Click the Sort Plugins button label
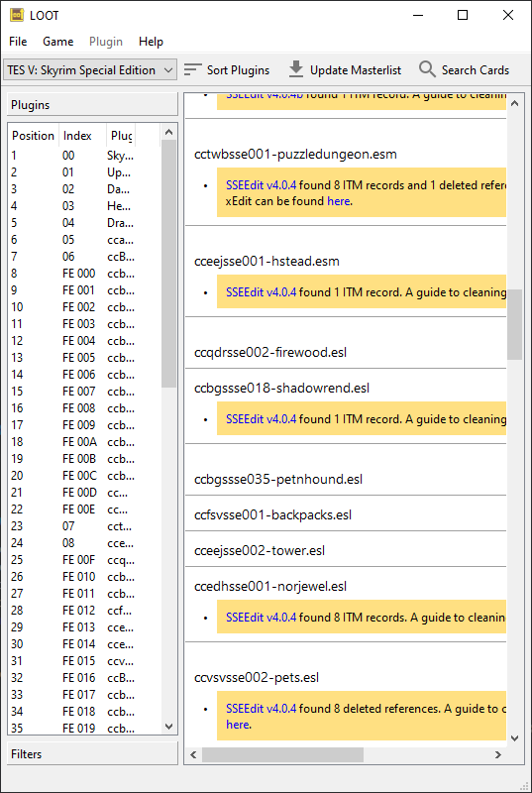Viewport: 532px width, 793px height. tap(238, 70)
